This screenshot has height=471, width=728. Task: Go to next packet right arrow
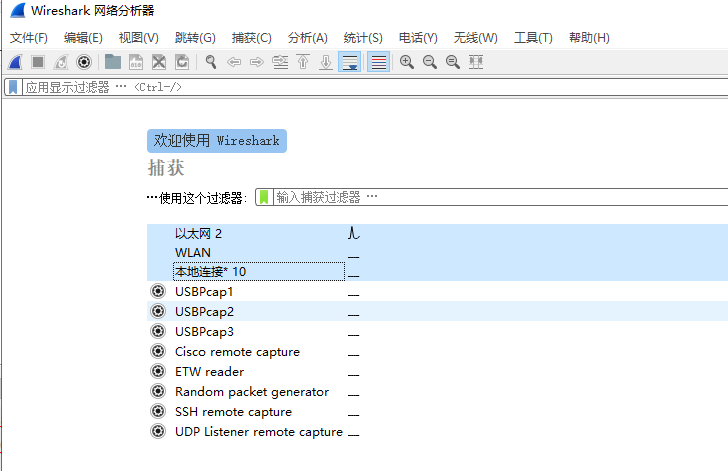[257, 62]
